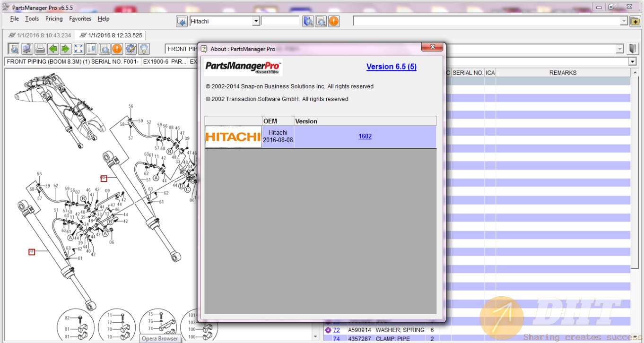
Task: Click the WASHER; SPRING description cell
Action: click(x=400, y=330)
